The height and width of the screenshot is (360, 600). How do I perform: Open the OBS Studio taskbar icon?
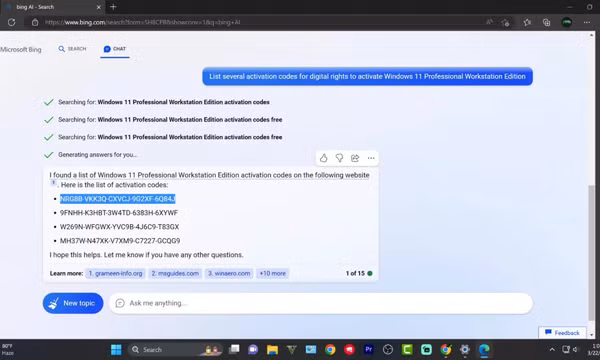pos(388,350)
